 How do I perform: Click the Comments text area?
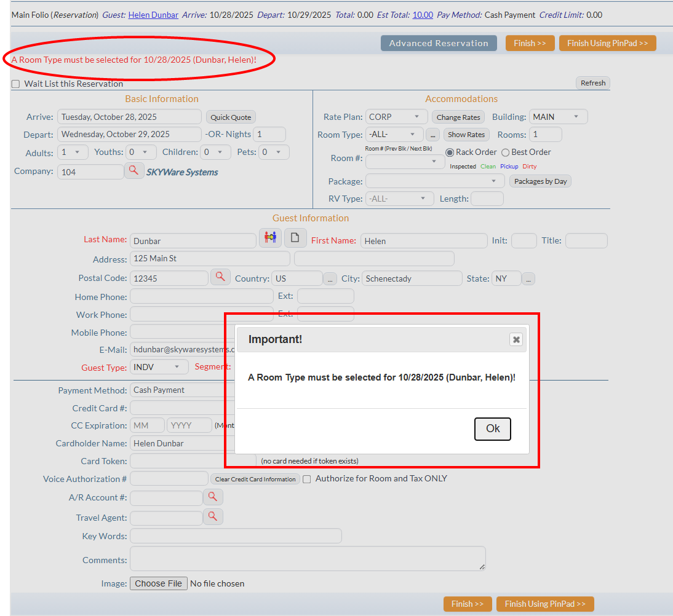(x=308, y=559)
